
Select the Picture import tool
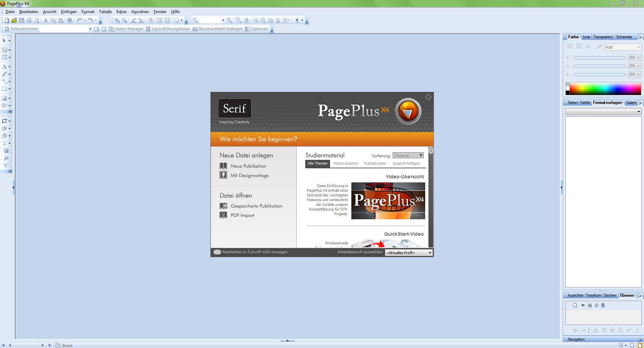click(4, 98)
